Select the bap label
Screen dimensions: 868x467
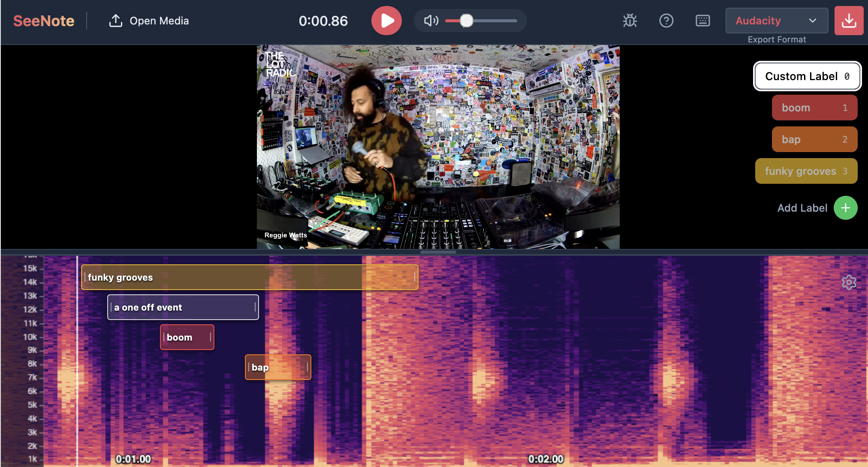click(x=814, y=140)
